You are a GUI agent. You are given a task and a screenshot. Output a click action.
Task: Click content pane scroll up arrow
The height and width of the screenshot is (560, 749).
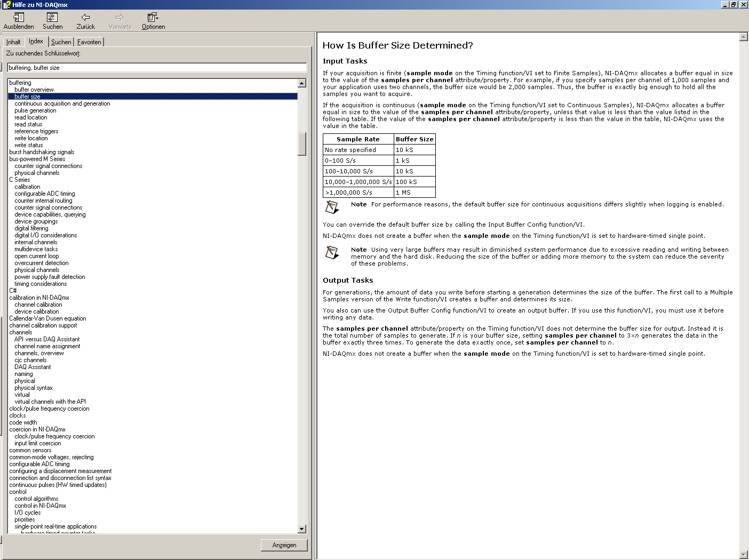tap(744, 37)
